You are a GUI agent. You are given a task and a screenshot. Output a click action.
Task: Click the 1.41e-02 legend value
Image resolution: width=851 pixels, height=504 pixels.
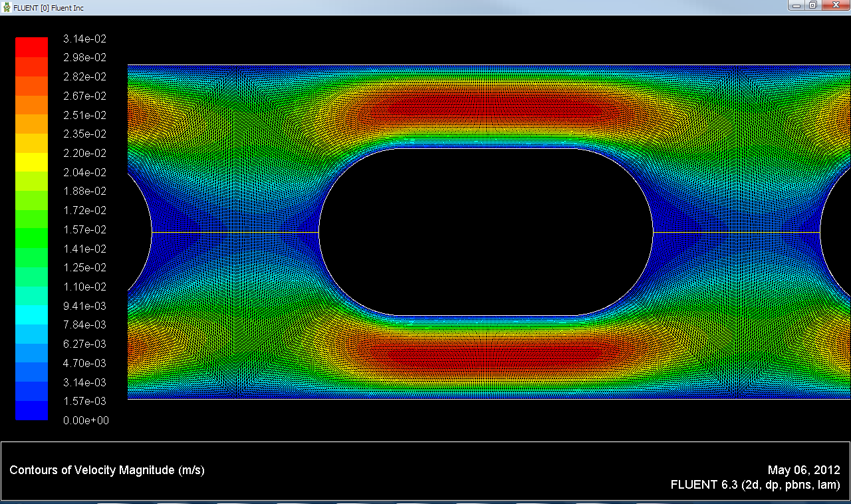pos(85,249)
